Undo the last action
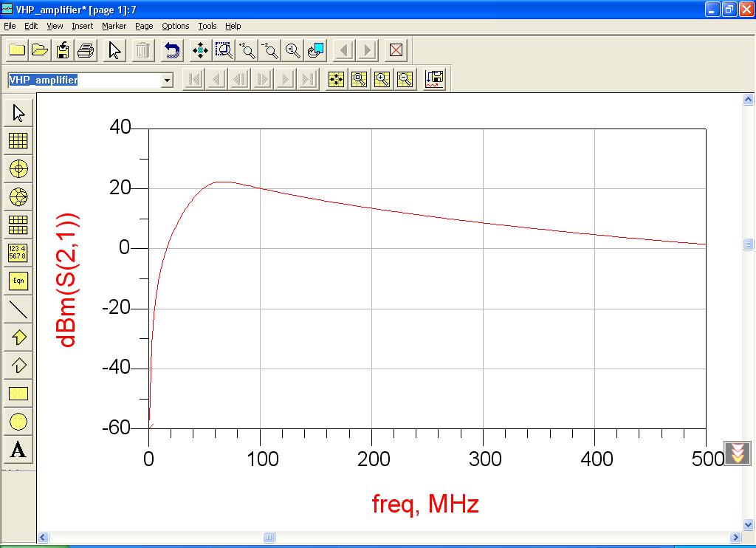Screen dimensions: 756x548 [171, 50]
